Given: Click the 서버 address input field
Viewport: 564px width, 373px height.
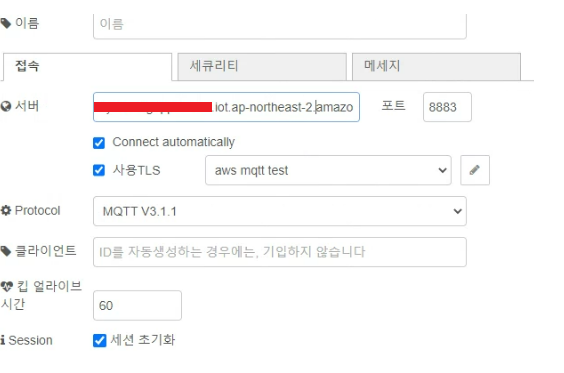Looking at the screenshot, I should click(x=226, y=107).
